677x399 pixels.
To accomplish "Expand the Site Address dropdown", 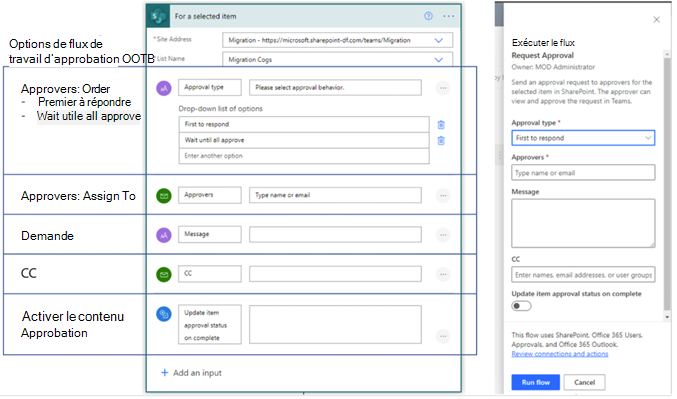I will tap(439, 41).
